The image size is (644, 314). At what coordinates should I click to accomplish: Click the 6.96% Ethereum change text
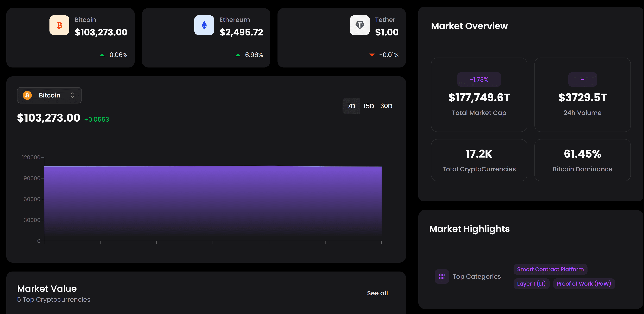click(x=254, y=55)
